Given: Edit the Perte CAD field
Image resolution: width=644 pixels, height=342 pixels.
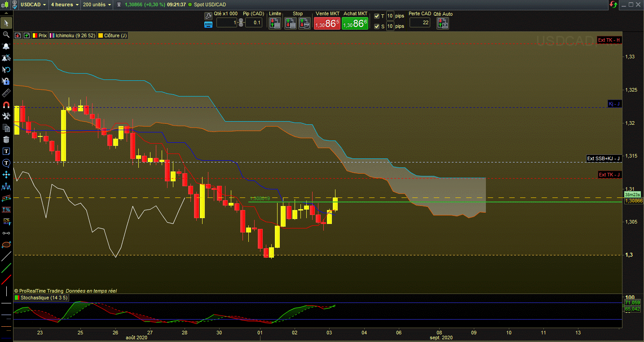Looking at the screenshot, I should point(419,22).
